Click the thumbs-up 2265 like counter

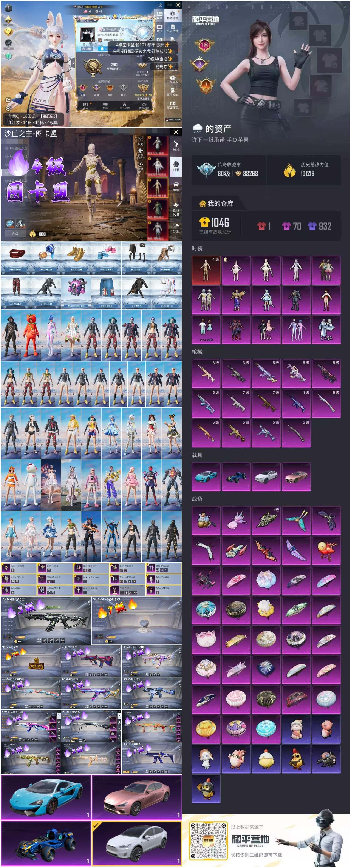tap(87, 49)
